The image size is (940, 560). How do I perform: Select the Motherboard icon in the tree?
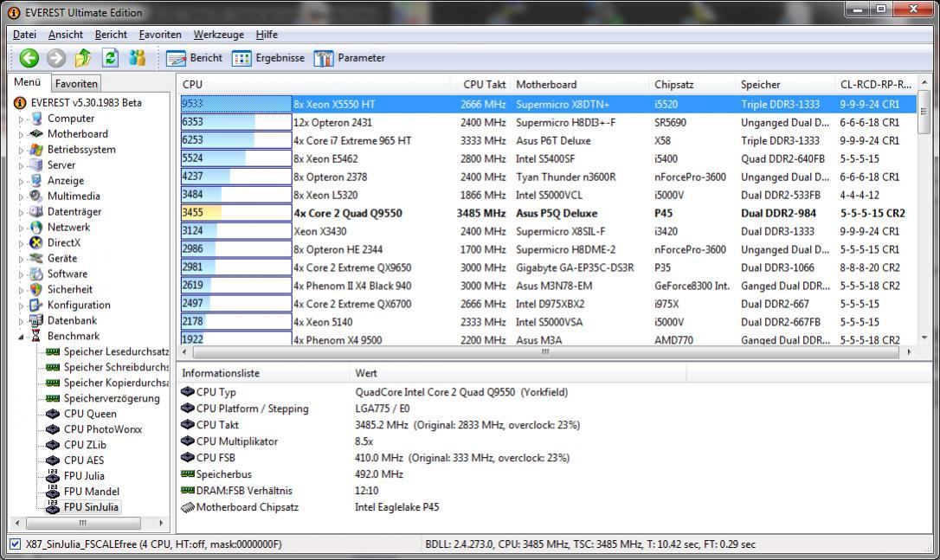[x=36, y=133]
